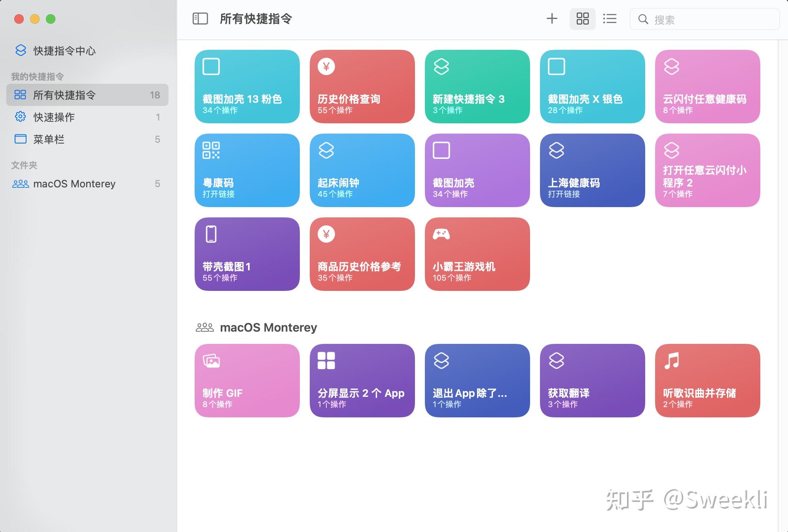Viewport: 788px width, 532px height.
Task: Create a new shortcut with the plus button
Action: (551, 18)
